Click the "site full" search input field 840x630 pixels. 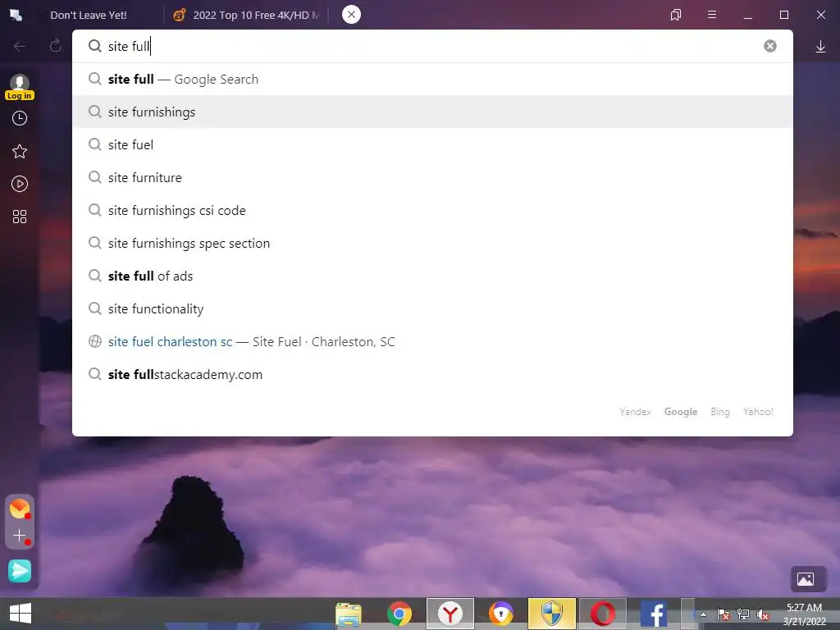pos(432,46)
